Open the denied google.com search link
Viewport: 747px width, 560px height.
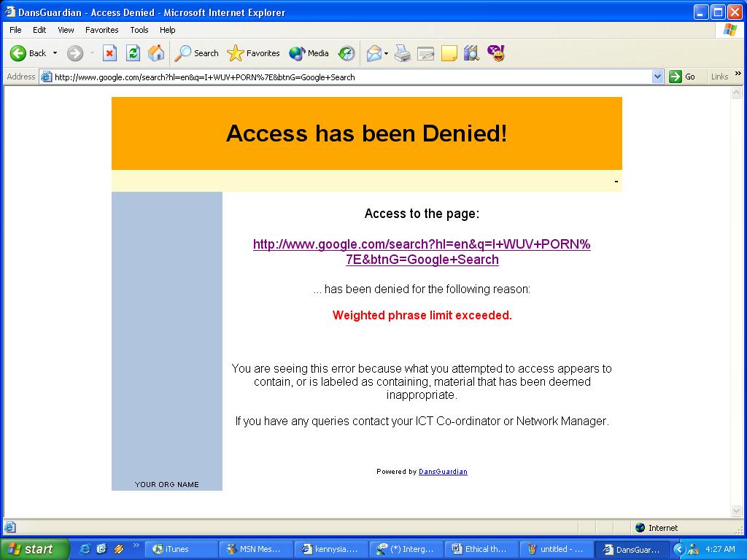tap(422, 252)
